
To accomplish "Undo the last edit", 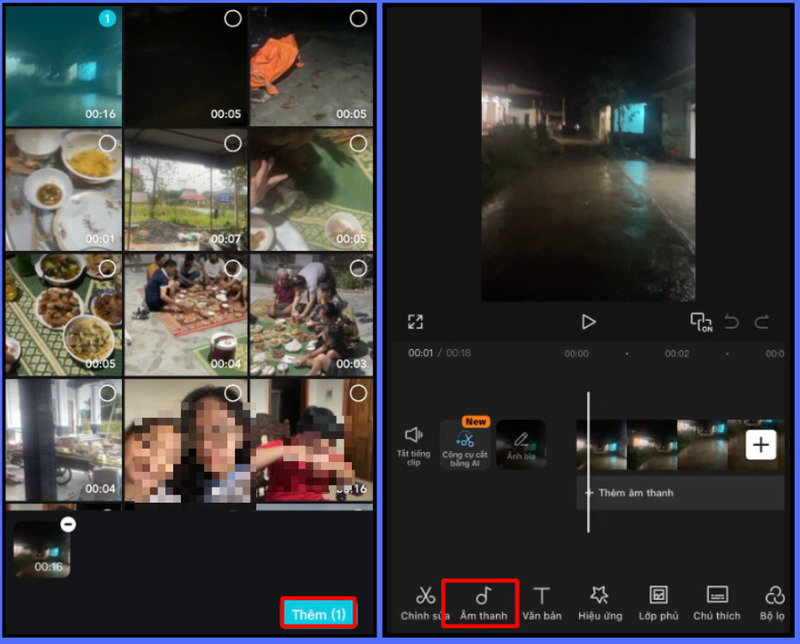I will tap(732, 321).
